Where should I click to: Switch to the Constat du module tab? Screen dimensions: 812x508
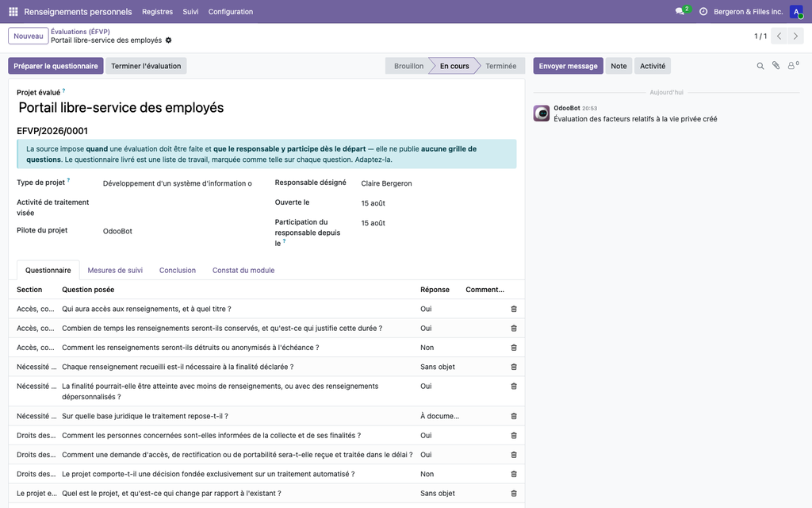click(243, 270)
